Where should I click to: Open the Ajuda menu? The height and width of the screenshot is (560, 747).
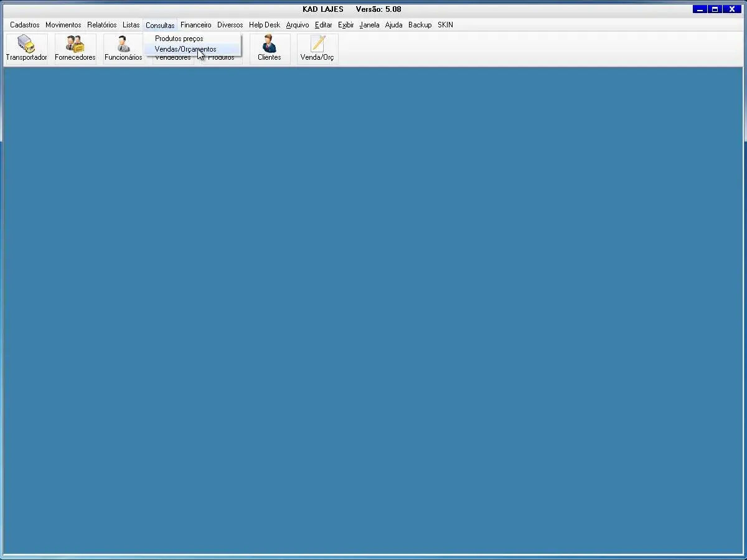[394, 25]
